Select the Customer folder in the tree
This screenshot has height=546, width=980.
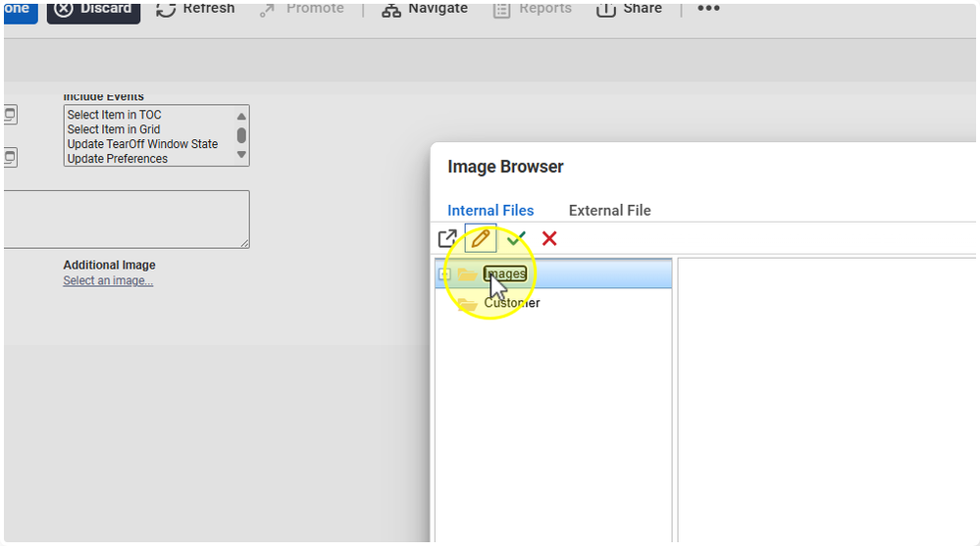[x=512, y=303]
